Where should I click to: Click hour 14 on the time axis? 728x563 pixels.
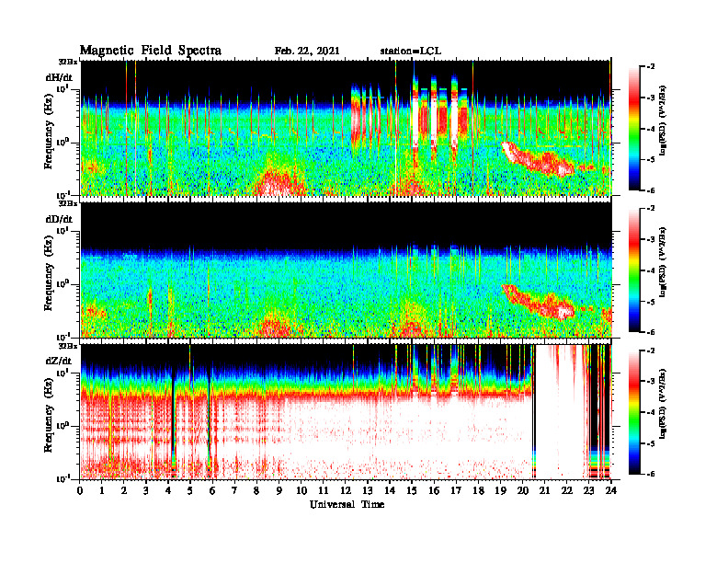[x=390, y=491]
